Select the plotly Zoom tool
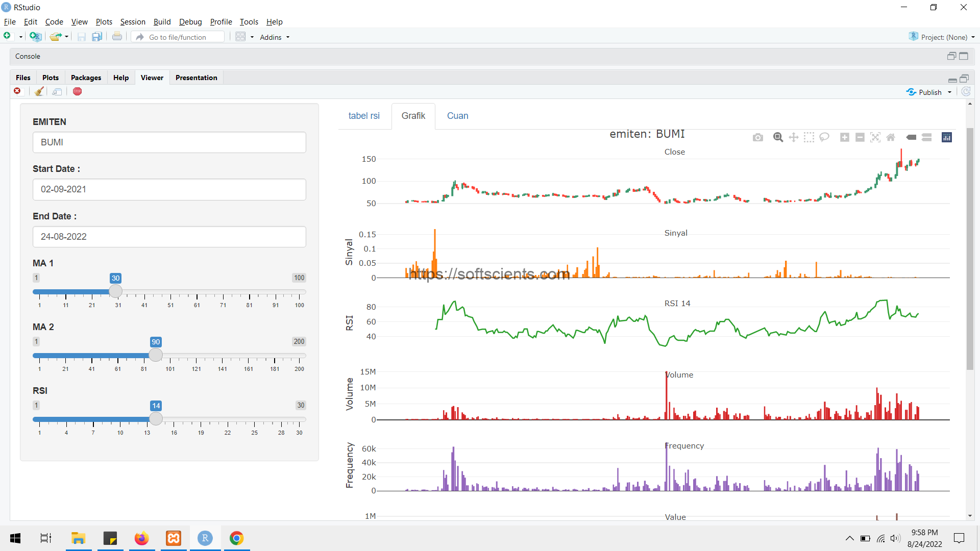980x551 pixels. click(778, 137)
